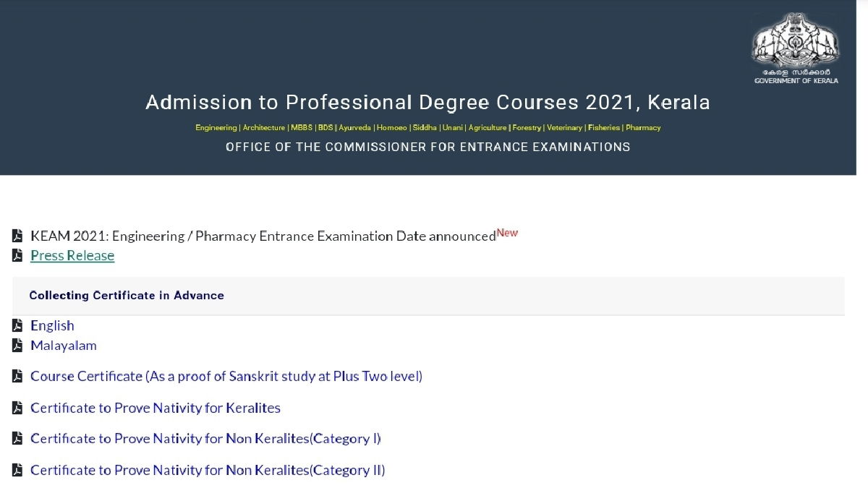Click the Admission to Professional Degree Courses title

(x=427, y=102)
